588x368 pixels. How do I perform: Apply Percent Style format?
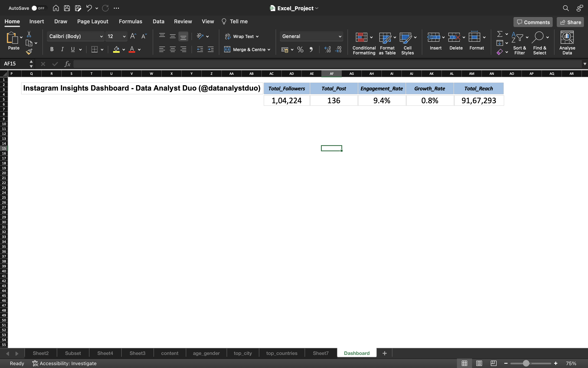tap(300, 50)
